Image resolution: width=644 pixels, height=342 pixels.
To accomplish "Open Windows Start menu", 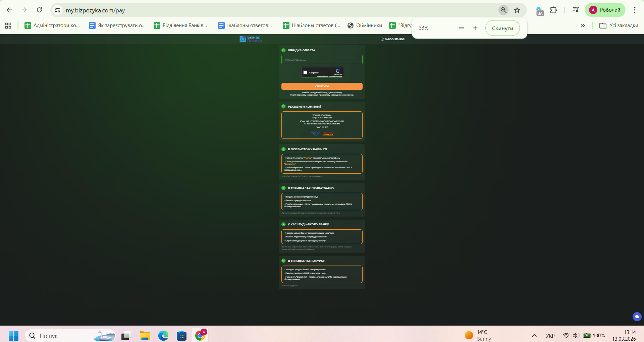I will (13, 336).
